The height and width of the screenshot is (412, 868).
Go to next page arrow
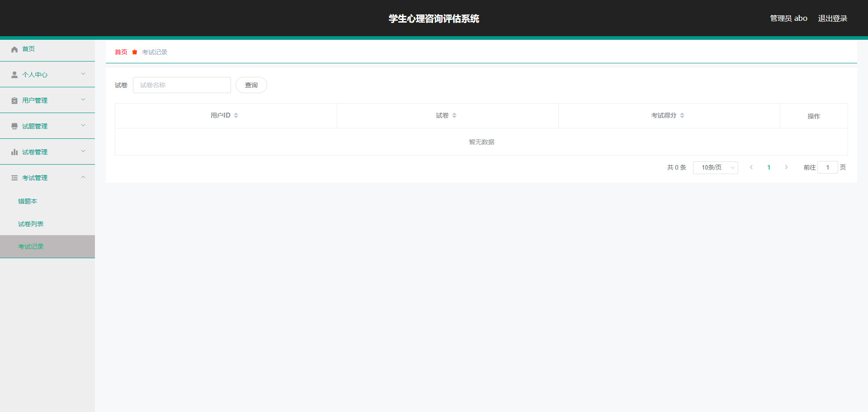coord(786,167)
